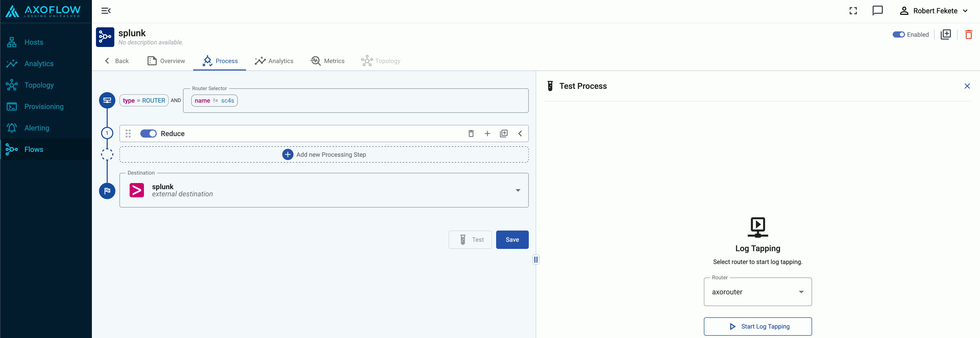Switch to the Overview tab
This screenshot has height=338, width=980.
[166, 61]
